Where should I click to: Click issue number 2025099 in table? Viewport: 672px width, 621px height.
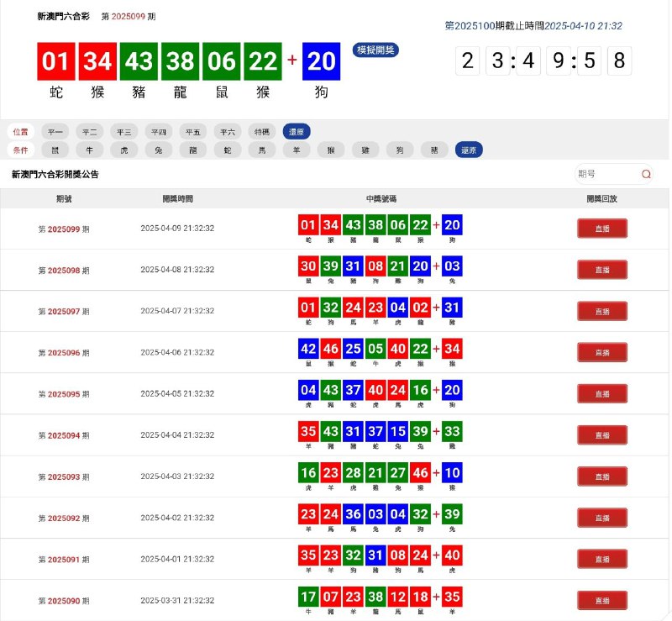point(64,229)
